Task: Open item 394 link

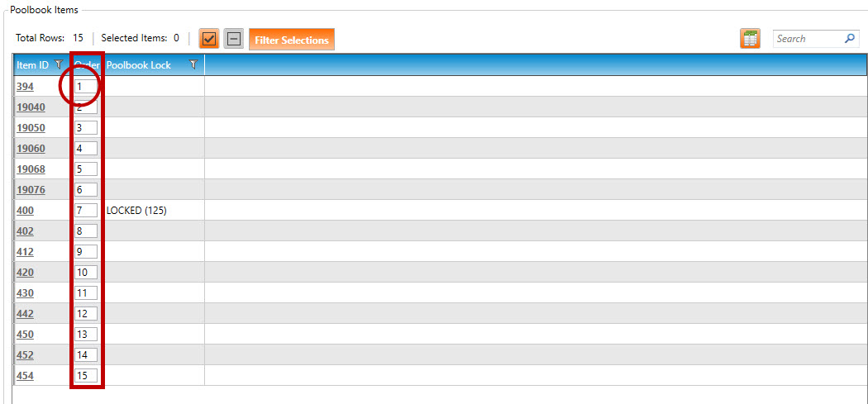Action: (26, 86)
